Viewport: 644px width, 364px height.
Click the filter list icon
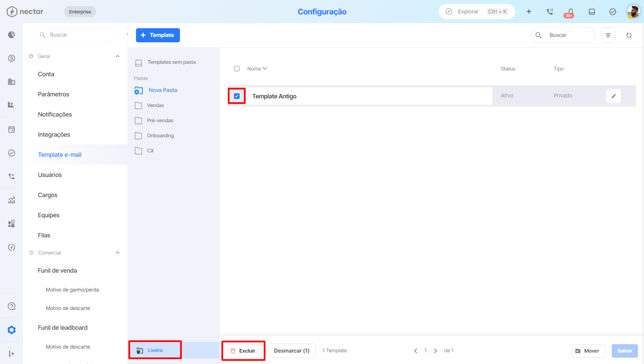608,35
